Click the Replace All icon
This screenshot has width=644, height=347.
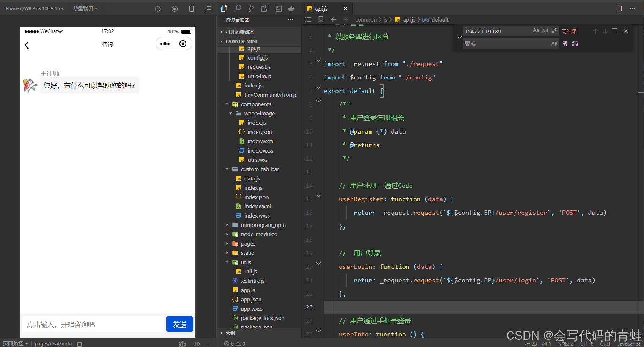pos(575,44)
